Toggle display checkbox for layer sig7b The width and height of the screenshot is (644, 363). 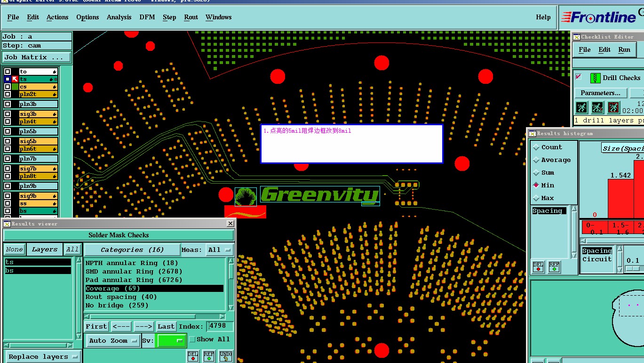pos(8,169)
